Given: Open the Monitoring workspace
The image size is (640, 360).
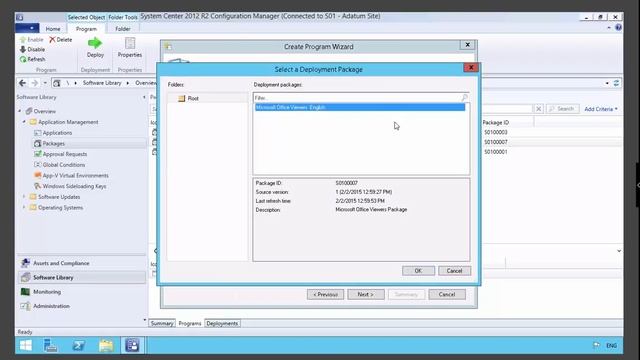Looking at the screenshot, I should [x=47, y=292].
